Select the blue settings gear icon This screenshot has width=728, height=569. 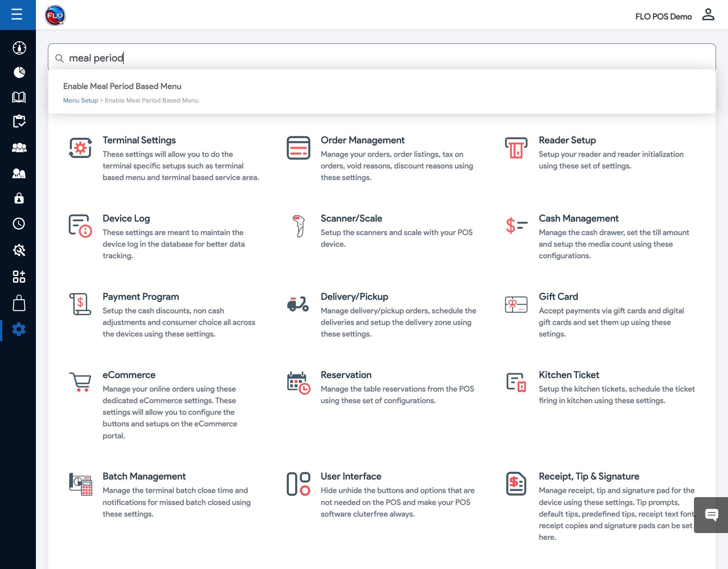point(19,329)
